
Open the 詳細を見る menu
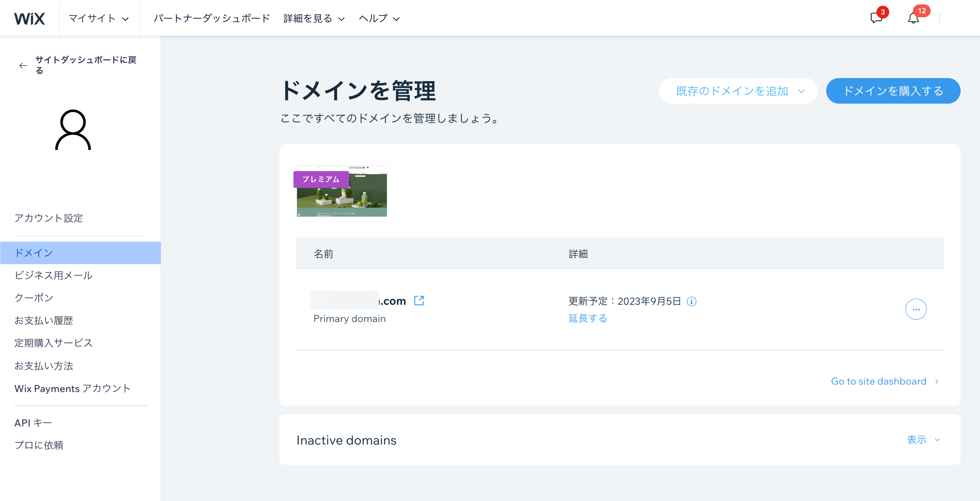point(313,18)
